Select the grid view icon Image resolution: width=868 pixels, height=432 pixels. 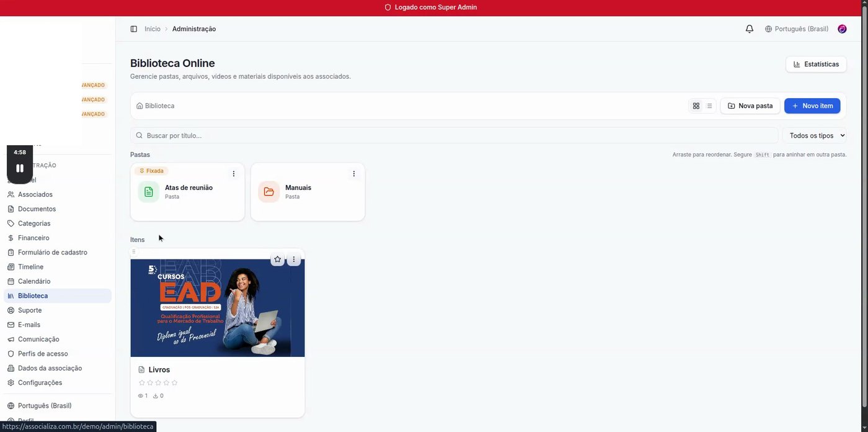696,106
